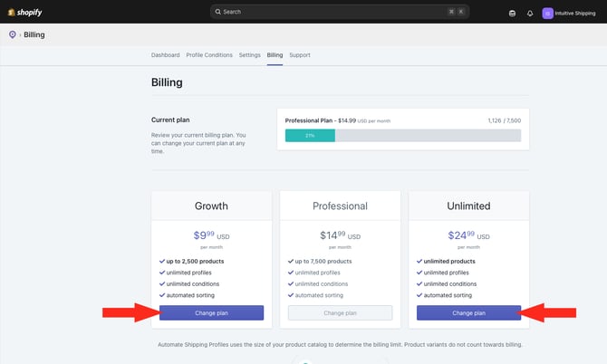Open the store activity icon beside the bell
This screenshot has height=364, width=607.
512,14
